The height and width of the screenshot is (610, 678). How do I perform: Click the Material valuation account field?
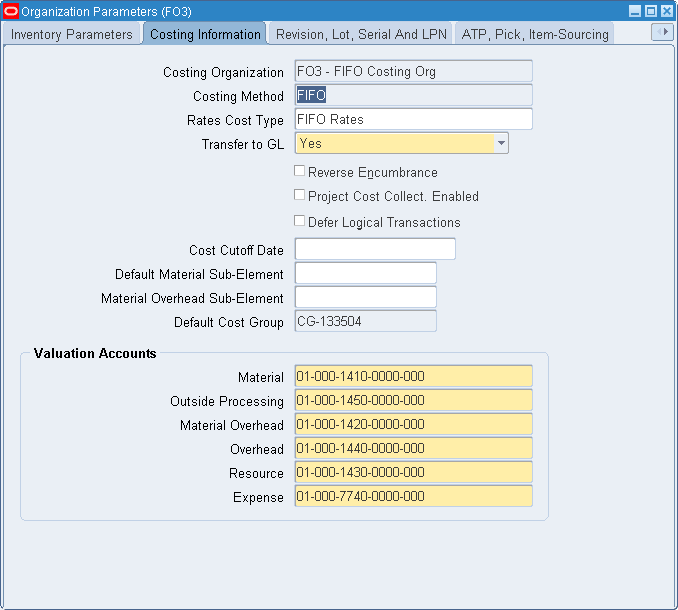click(413, 376)
